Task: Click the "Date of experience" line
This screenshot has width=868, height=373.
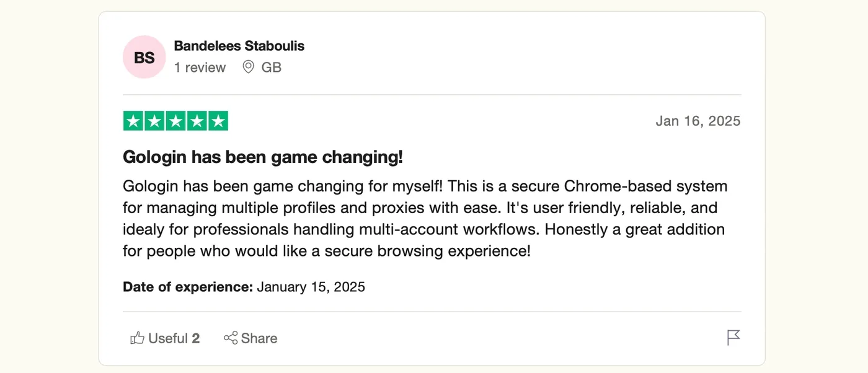Action: 244,287
